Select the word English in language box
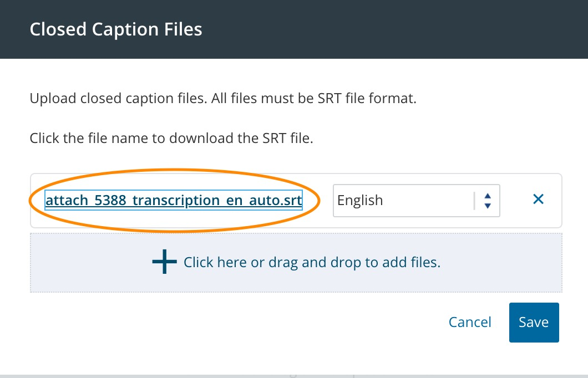Viewport: 588px width, 378px height. pos(360,200)
